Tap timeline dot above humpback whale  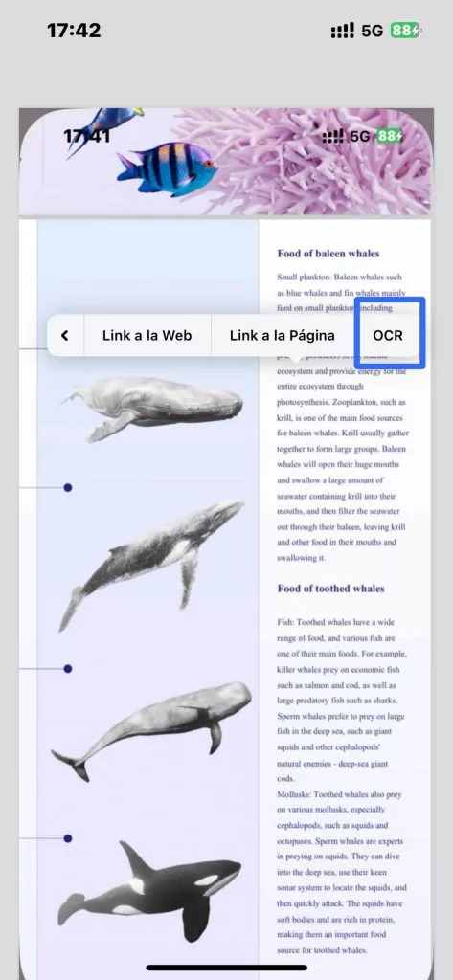[68, 487]
